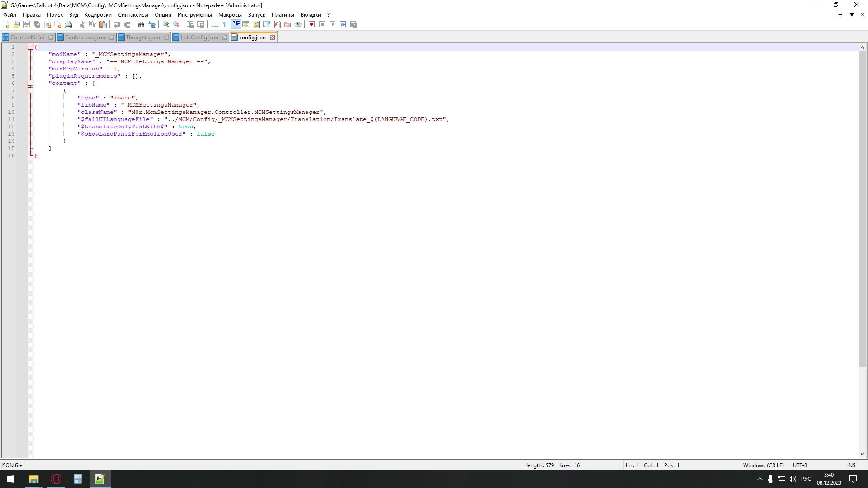Close the config.json tab
The width and height of the screenshot is (868, 488).
272,38
